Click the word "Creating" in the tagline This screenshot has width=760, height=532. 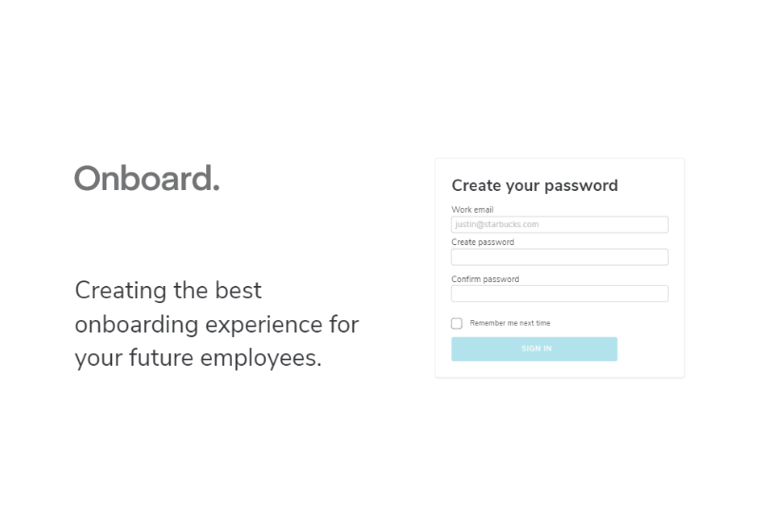(121, 290)
